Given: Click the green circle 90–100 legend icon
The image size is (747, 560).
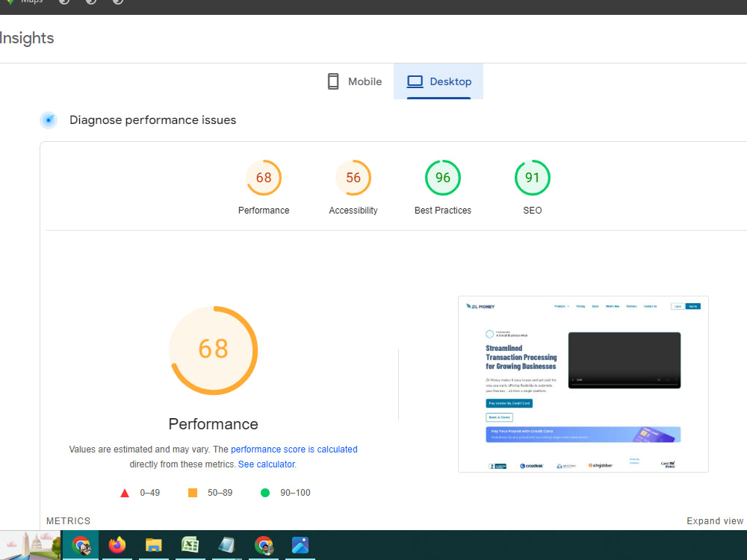Looking at the screenshot, I should pyautogui.click(x=265, y=493).
